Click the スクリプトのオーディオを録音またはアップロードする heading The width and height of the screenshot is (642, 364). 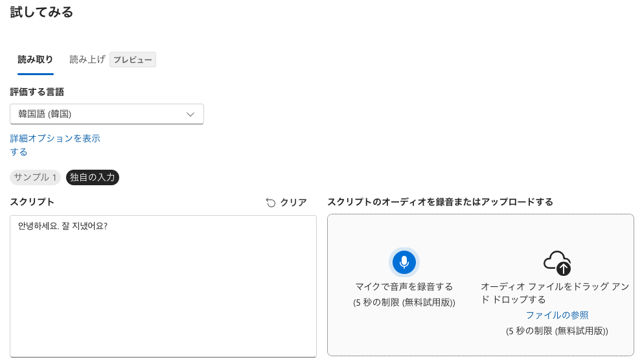click(x=441, y=202)
